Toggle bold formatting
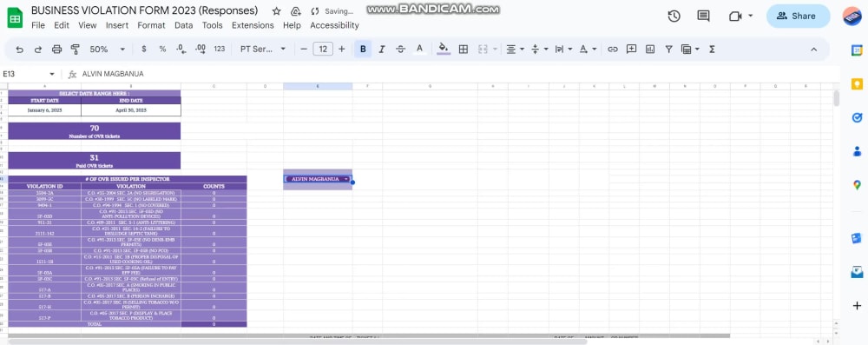868x345 pixels. click(x=363, y=49)
